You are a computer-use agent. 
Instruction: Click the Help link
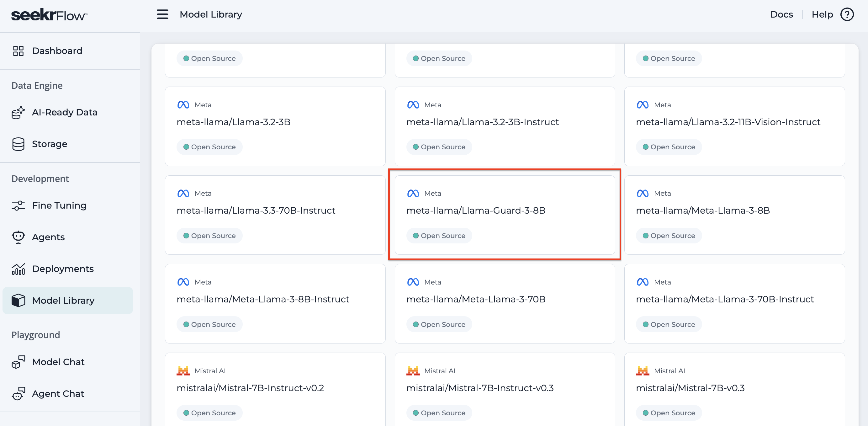tap(822, 14)
